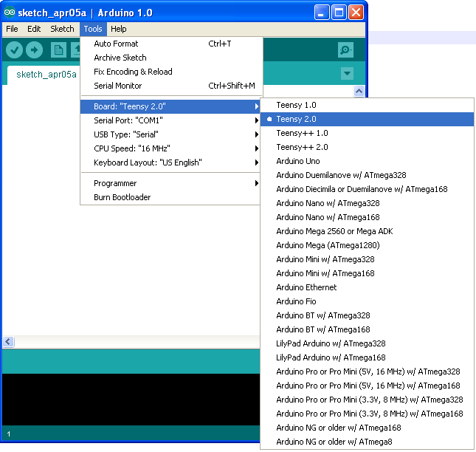Expand the Board submenu

[x=170, y=106]
